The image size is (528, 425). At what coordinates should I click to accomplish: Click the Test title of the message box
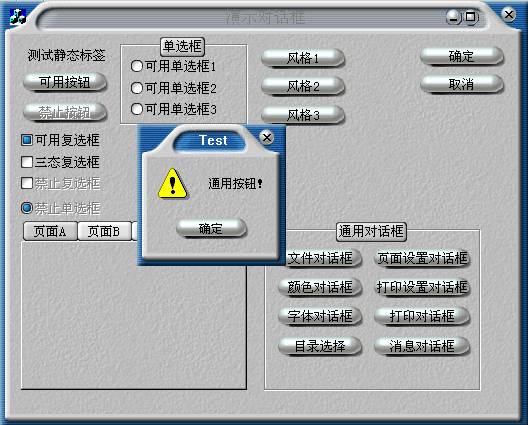213,140
